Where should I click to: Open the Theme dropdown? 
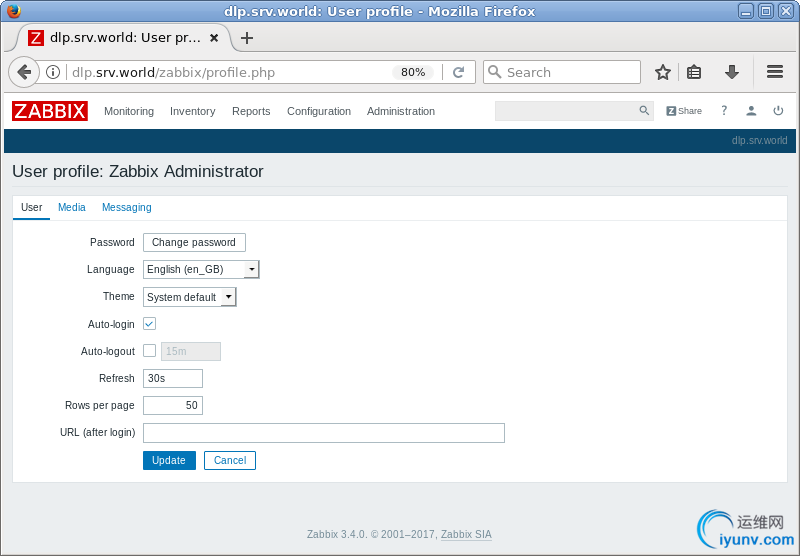click(190, 297)
